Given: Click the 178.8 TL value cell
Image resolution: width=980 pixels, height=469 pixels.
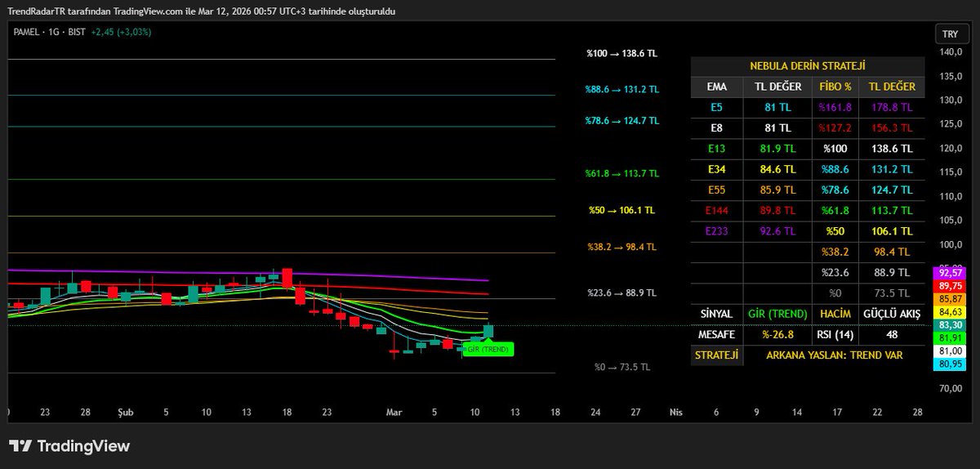Looking at the screenshot, I should tap(892, 107).
